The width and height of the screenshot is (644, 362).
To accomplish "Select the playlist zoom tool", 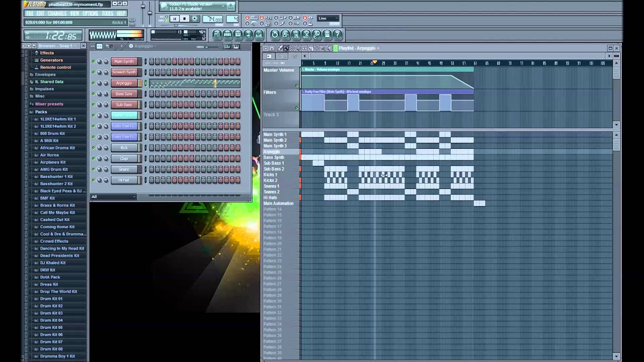I will point(323,48).
